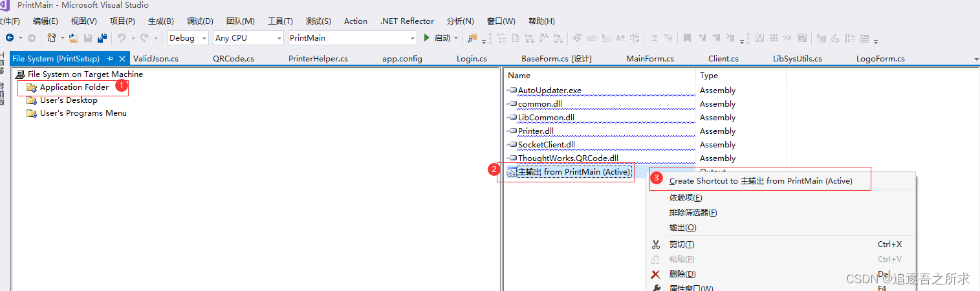Click the User's Desktop folder icon

click(32, 100)
